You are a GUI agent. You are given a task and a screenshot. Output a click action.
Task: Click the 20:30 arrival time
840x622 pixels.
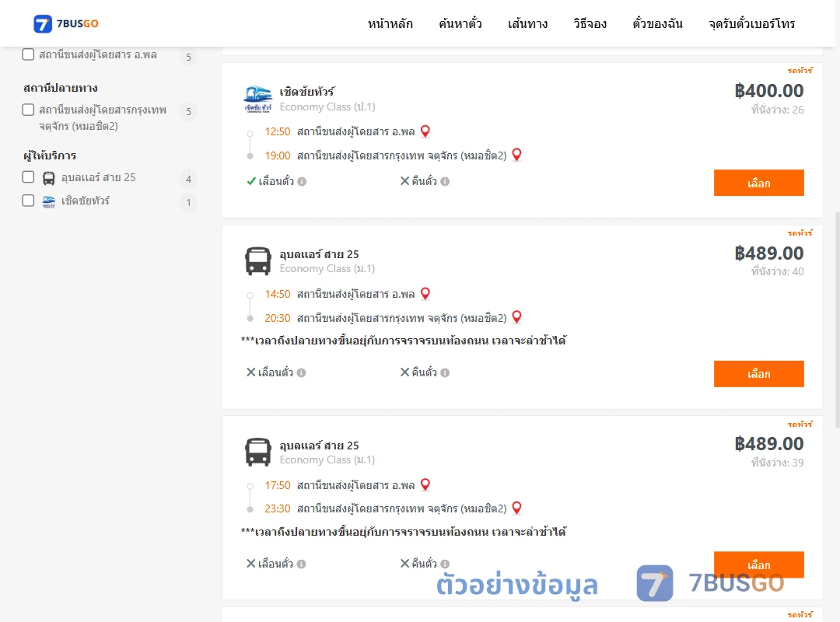(x=278, y=318)
